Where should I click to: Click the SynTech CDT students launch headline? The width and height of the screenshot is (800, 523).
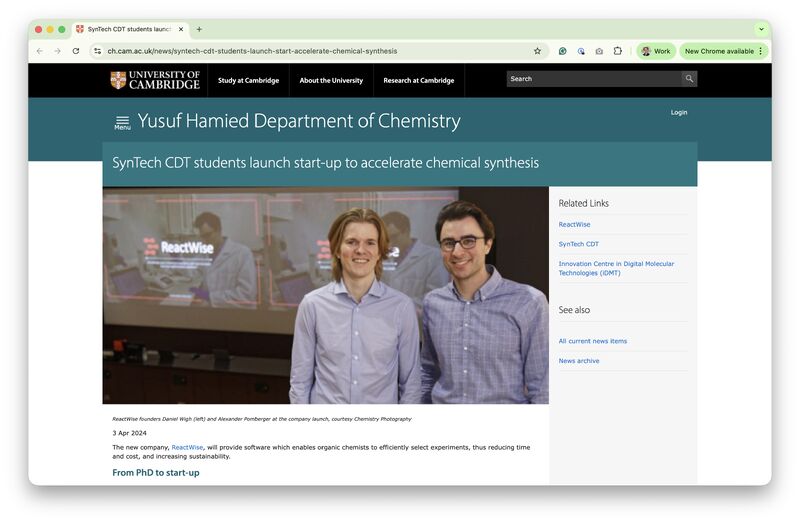326,163
